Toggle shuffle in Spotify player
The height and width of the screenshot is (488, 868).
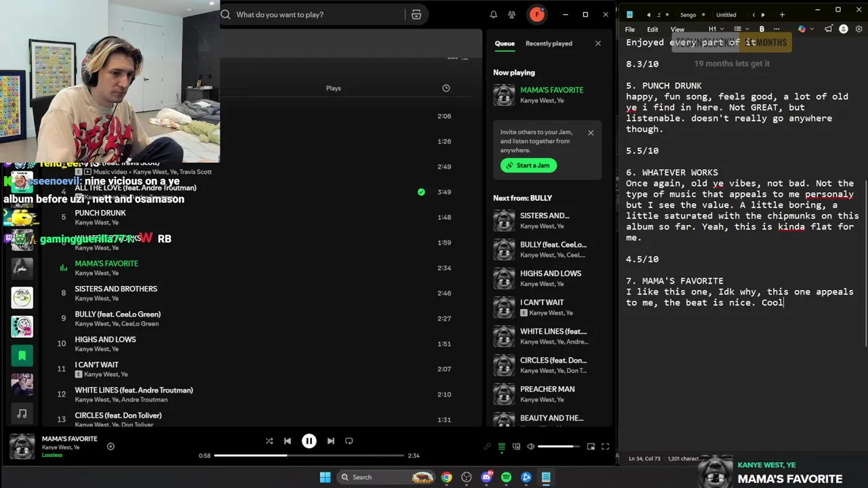tap(269, 441)
